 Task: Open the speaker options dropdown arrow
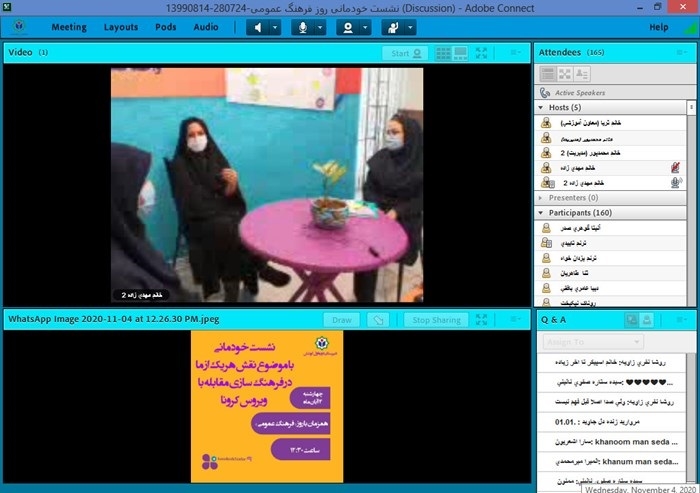coord(276,27)
